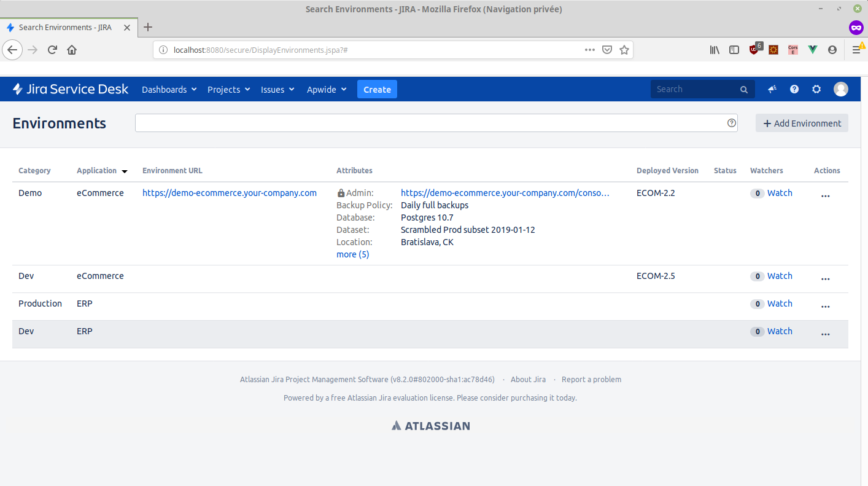This screenshot has width=868, height=486.
Task: Click the Firefox home icon
Action: (x=72, y=50)
